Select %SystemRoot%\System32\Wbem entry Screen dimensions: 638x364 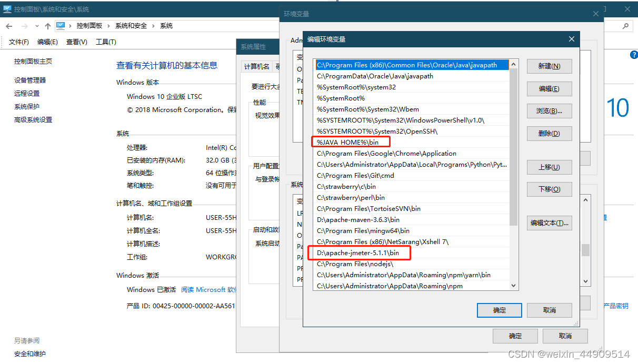click(x=411, y=109)
